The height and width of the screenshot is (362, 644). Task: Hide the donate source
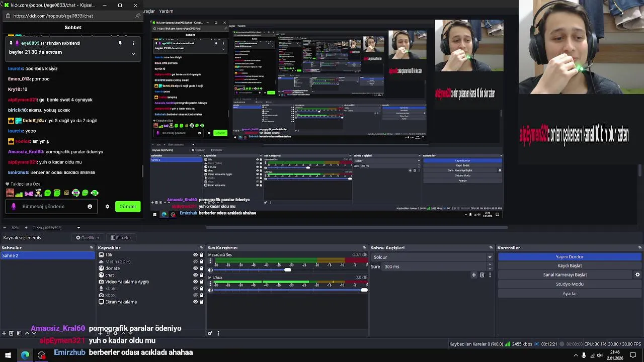(x=195, y=268)
